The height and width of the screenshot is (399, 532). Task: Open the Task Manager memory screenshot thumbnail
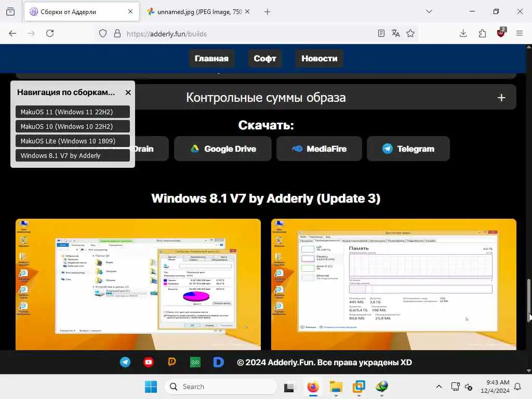click(394, 284)
